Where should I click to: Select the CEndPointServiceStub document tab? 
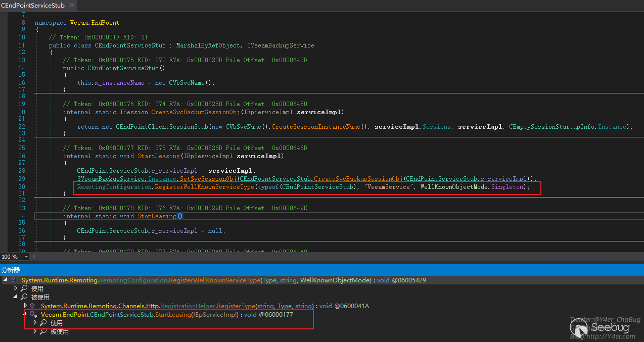(33, 5)
